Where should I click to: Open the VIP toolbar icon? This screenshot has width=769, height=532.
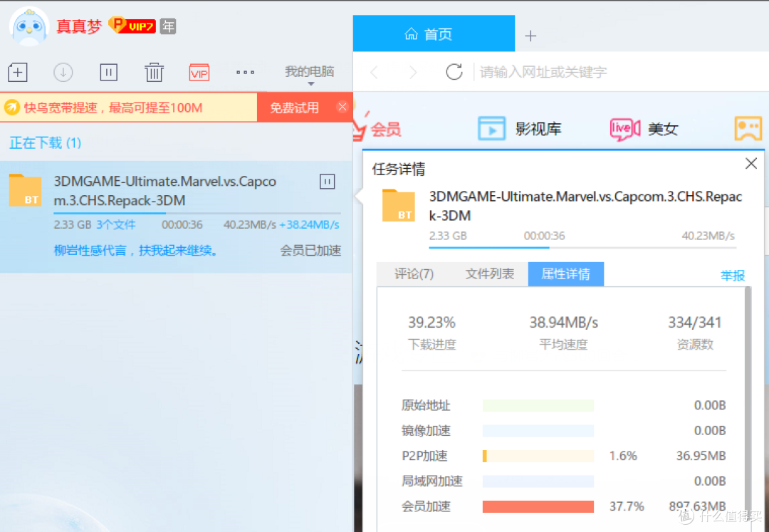(199, 72)
